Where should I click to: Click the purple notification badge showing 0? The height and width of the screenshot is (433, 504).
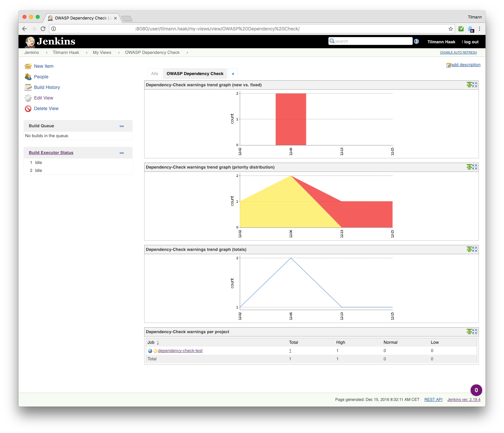[476, 390]
